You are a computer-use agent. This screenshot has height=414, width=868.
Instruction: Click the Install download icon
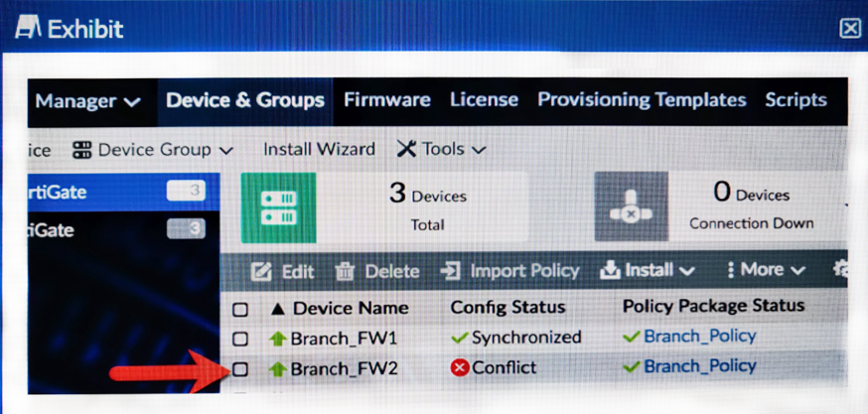pos(610,270)
